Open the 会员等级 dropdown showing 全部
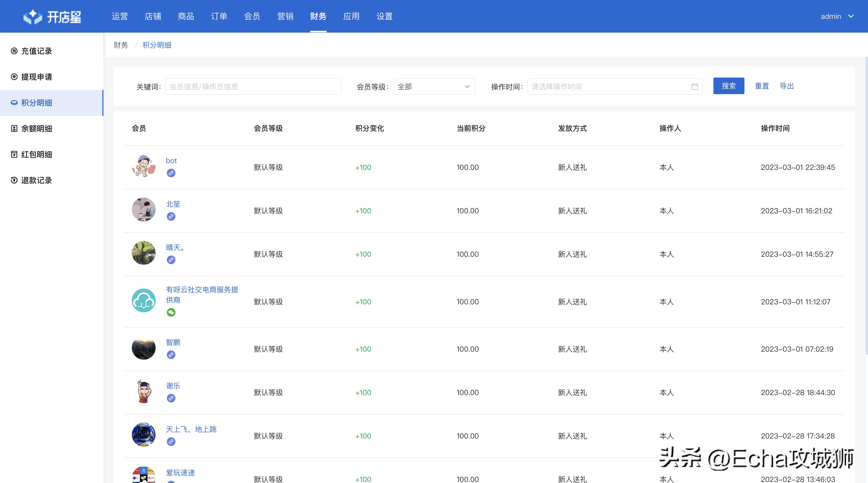 tap(434, 87)
